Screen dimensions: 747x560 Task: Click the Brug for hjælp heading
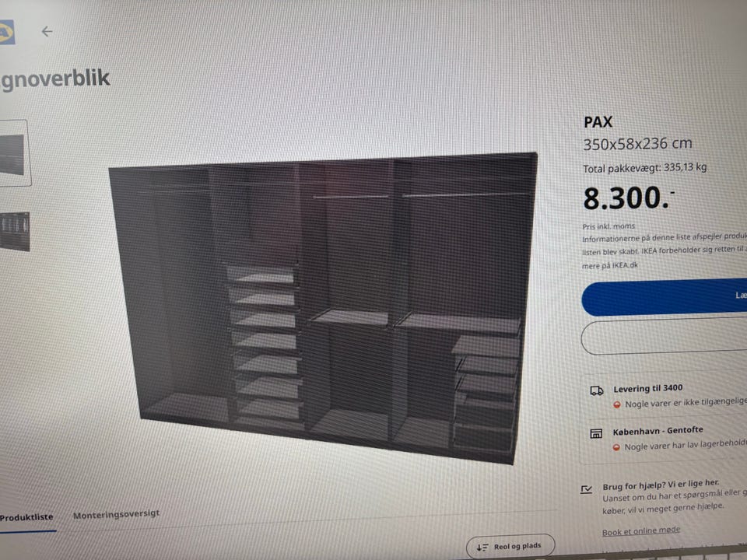pyautogui.click(x=661, y=485)
